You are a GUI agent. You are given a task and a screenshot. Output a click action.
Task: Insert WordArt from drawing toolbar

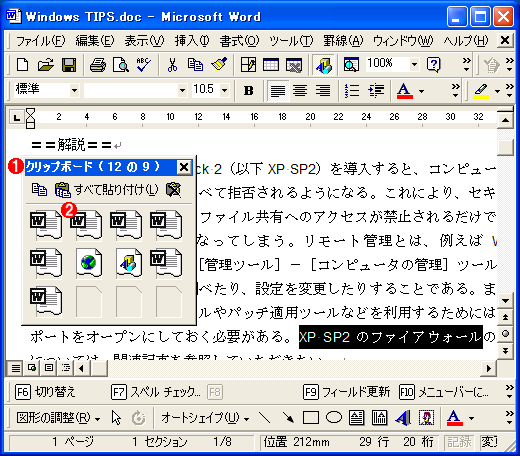tap(403, 418)
